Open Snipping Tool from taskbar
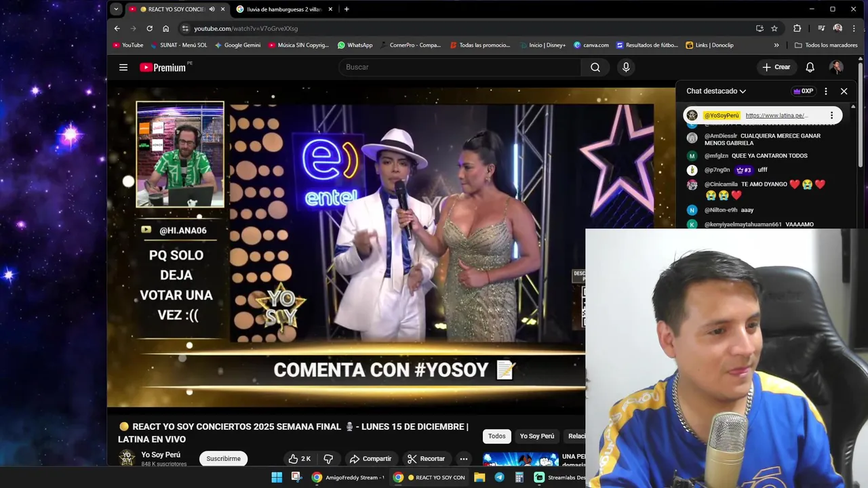The width and height of the screenshot is (868, 488). [x=296, y=477]
